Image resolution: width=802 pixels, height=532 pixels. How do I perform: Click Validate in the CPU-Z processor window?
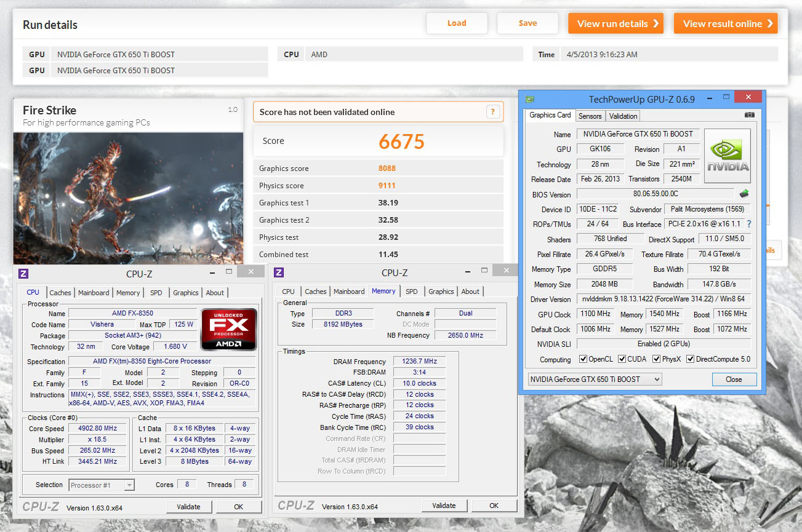tap(189, 507)
